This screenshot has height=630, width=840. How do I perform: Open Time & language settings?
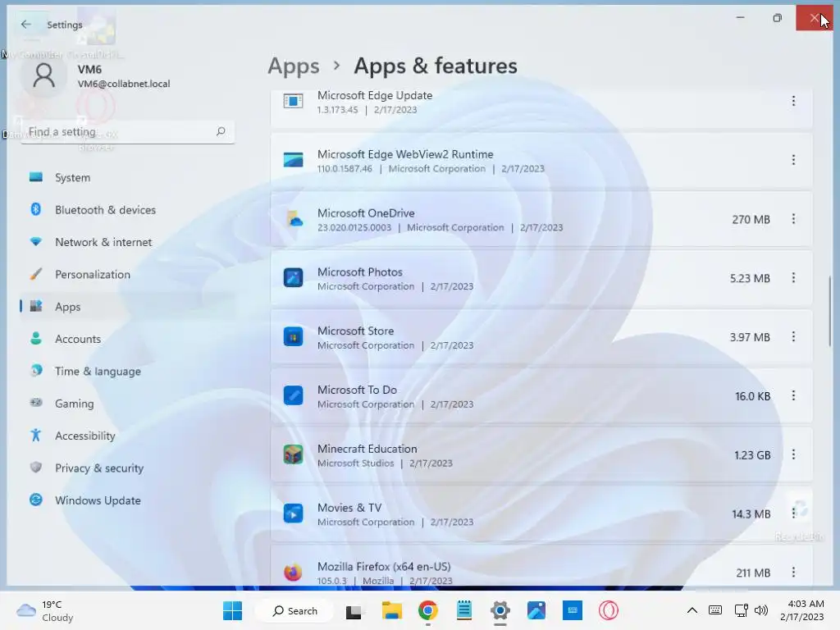127,372
